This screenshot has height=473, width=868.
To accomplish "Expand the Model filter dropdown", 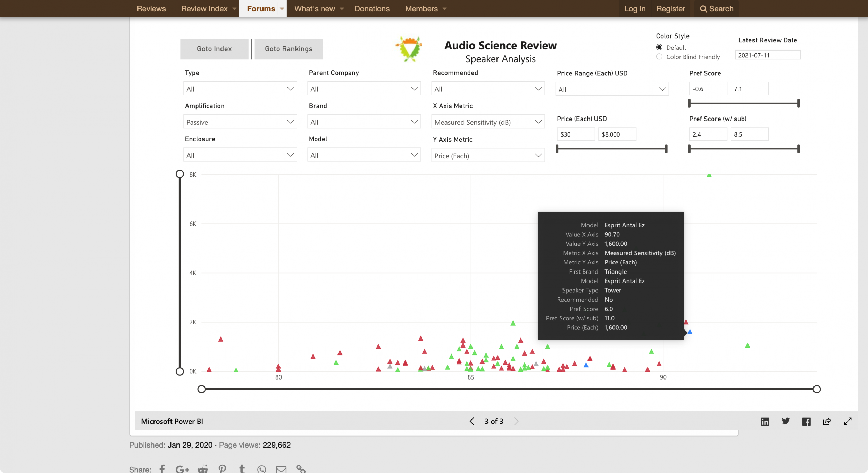I will pos(364,155).
